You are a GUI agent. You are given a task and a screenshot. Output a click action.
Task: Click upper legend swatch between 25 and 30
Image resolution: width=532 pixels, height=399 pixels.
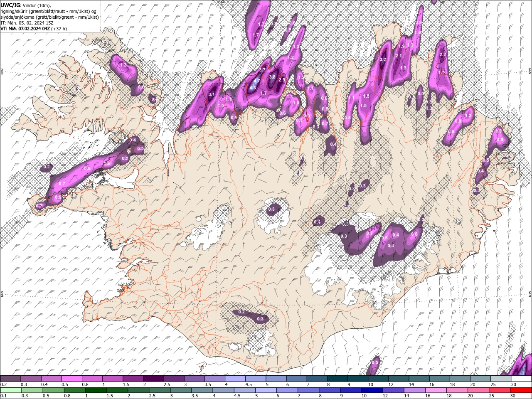501,379
